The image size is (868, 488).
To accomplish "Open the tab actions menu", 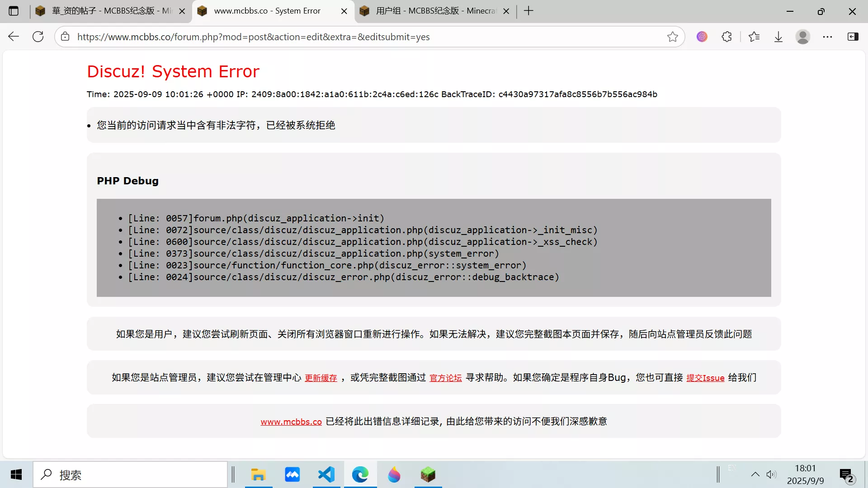I will point(14,11).
